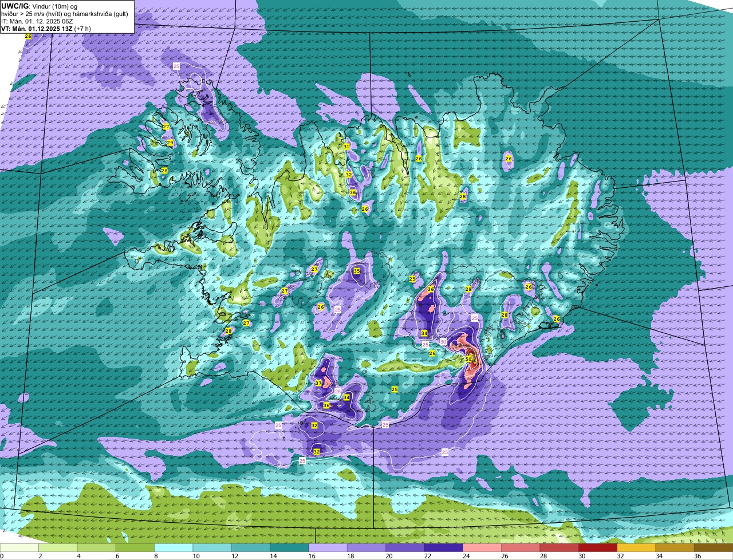Select the 10–12 m/s legend swatch

pyautogui.click(x=212, y=547)
